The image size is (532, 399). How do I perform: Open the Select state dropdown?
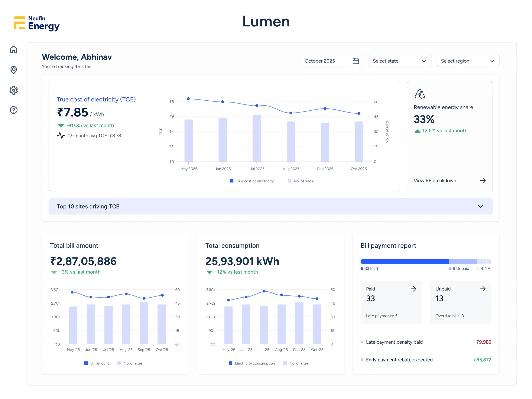pos(400,61)
